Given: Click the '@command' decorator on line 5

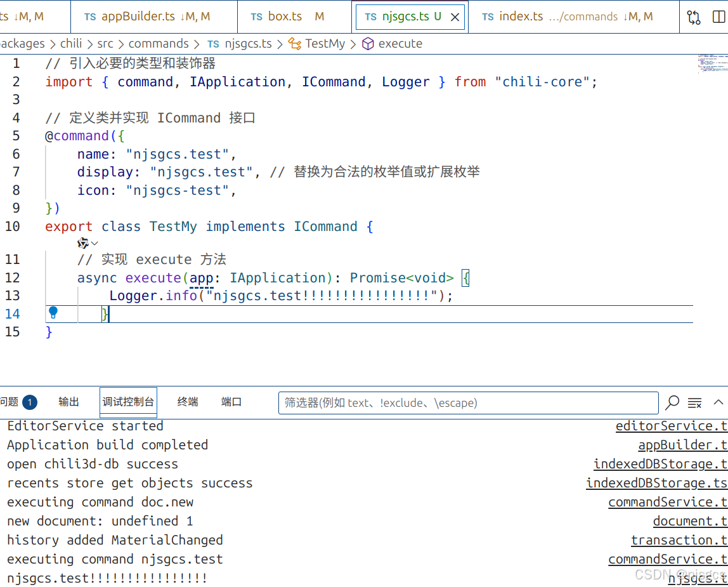Looking at the screenshot, I should [x=77, y=136].
